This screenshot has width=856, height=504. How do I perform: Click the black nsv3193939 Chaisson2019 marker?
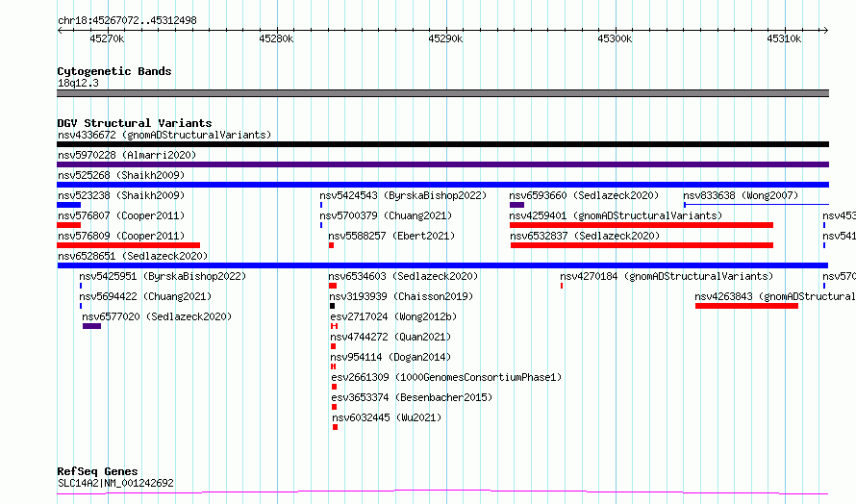point(333,306)
